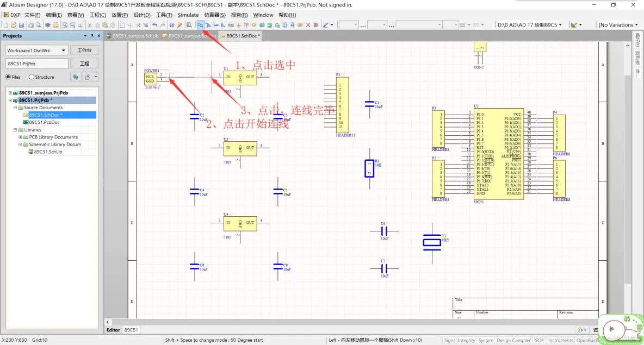Open the Design Compiler status bar button

coord(513,340)
